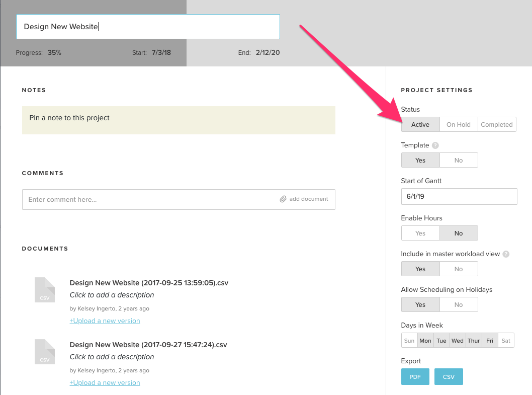This screenshot has height=395, width=532.
Task: Set project status to On Hold
Action: 459,124
